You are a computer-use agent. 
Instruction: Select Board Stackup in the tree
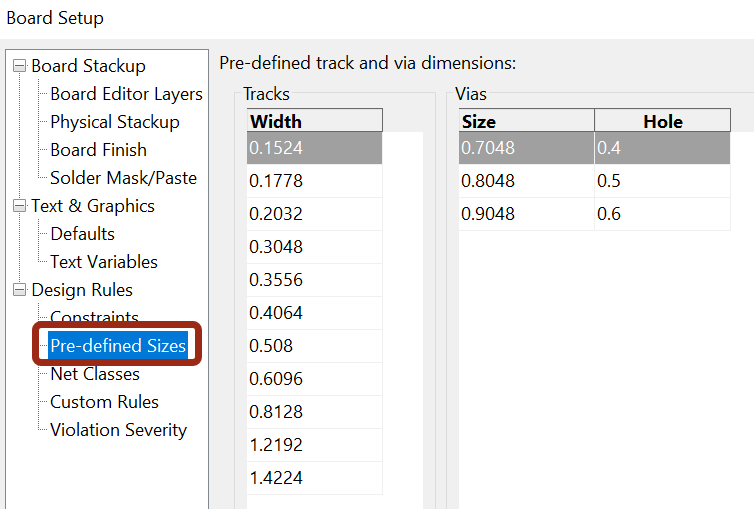pyautogui.click(x=88, y=66)
